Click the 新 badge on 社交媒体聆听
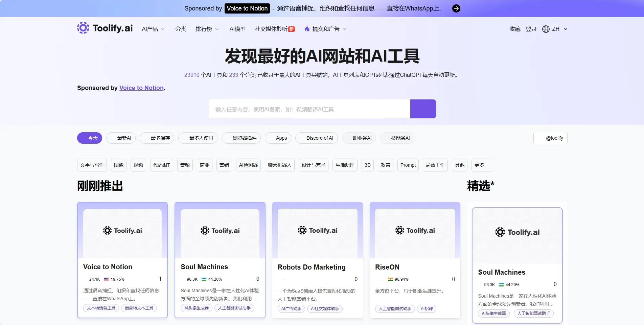 [x=292, y=29]
